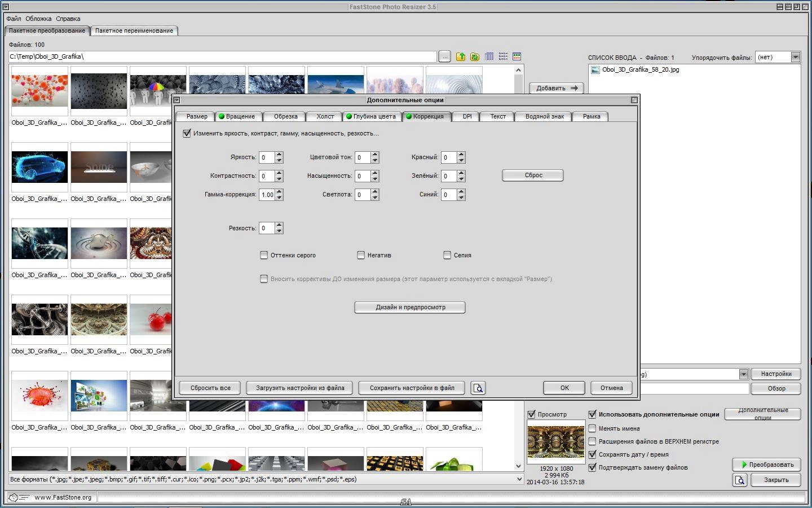The height and width of the screenshot is (508, 812).
Task: Click 'Загрузить настройки из файла' button
Action: [x=300, y=388]
